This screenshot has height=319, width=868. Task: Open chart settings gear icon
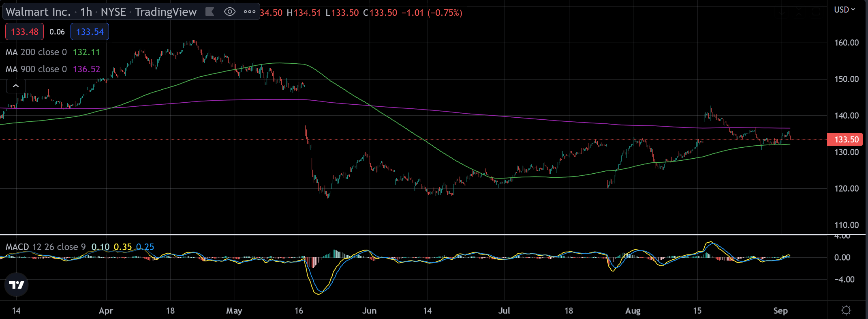coord(846,310)
